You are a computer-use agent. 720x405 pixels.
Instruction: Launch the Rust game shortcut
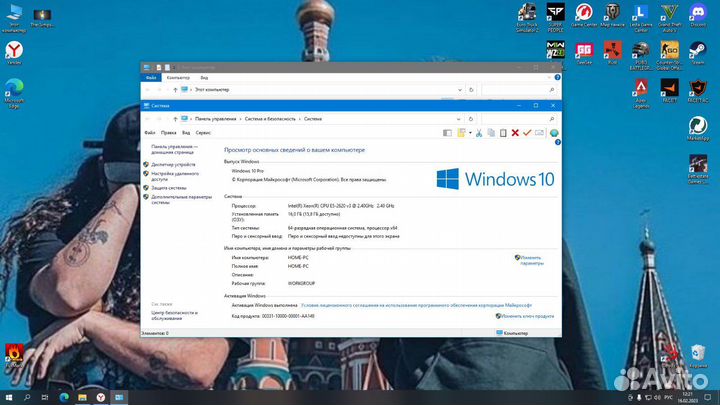613,52
